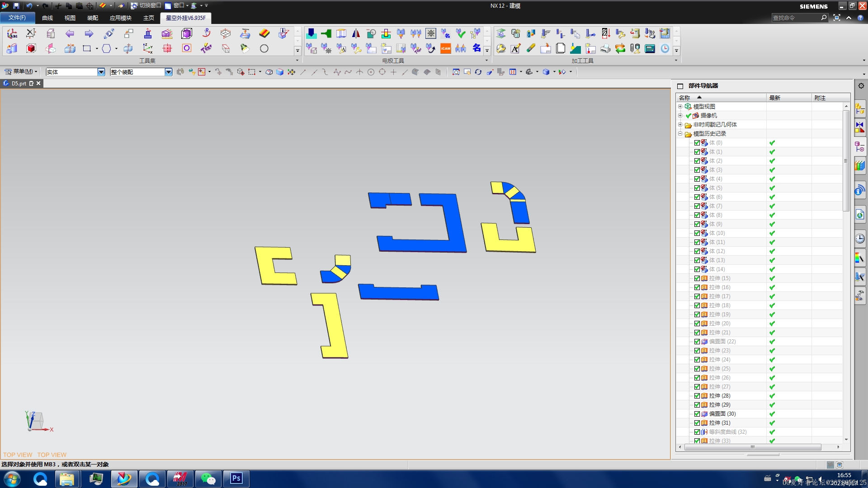Click the XYZ axes tool icon

pos(148,48)
